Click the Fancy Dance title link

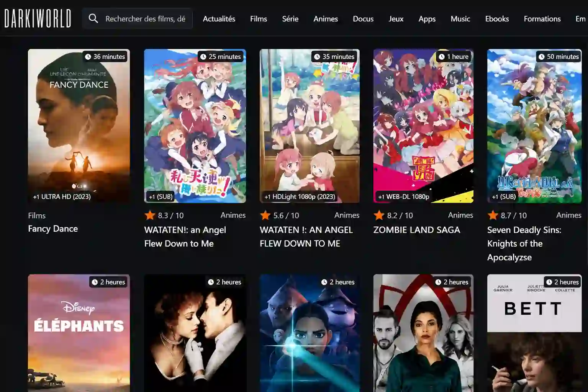(x=53, y=229)
